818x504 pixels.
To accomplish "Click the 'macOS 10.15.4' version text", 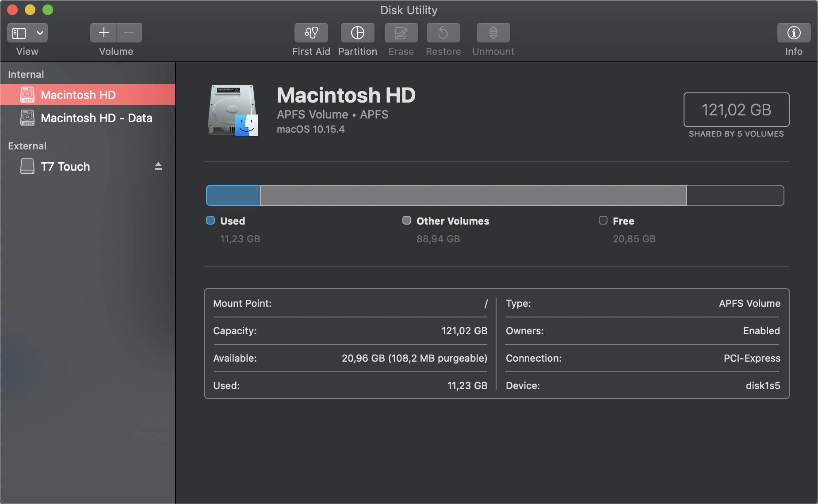I will coord(310,130).
